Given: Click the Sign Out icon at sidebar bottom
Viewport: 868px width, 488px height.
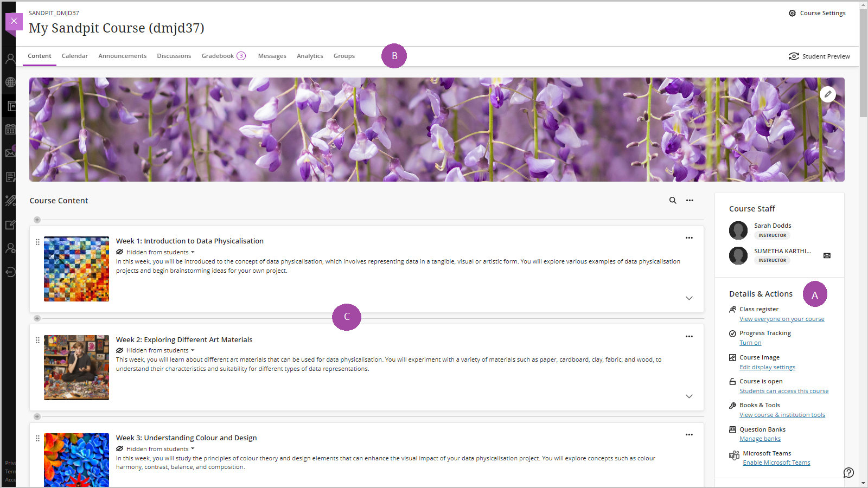Looking at the screenshot, I should 10,272.
